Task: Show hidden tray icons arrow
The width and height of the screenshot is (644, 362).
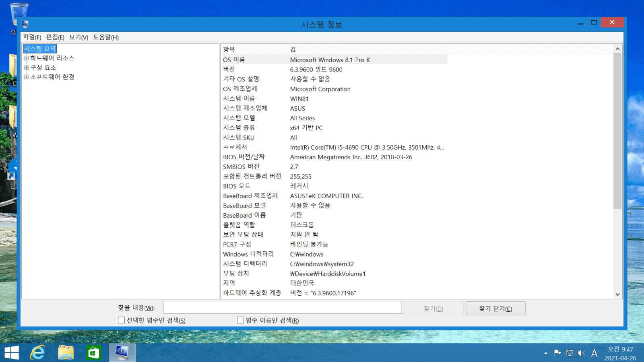Action: coord(546,353)
